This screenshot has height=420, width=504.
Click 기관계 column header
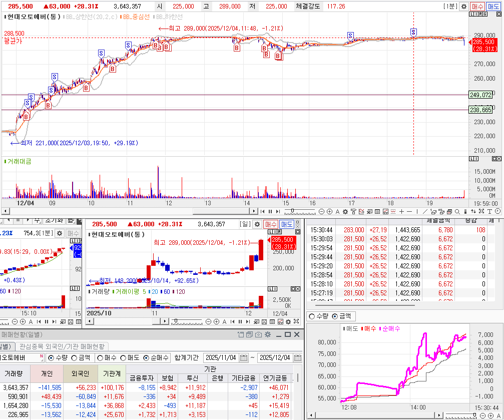[x=112, y=373]
